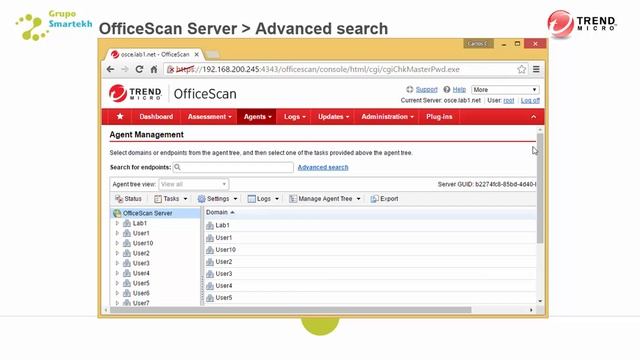Image resolution: width=640 pixels, height=360 pixels.
Task: Click the browser address bar
Action: click(x=345, y=69)
